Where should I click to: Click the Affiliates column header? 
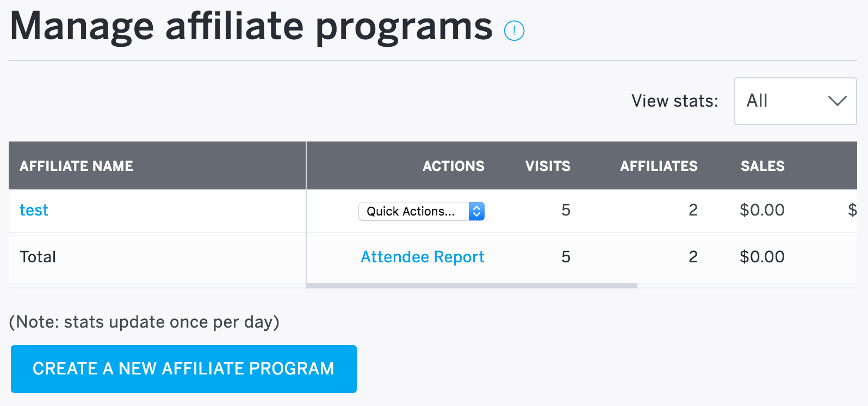click(659, 166)
